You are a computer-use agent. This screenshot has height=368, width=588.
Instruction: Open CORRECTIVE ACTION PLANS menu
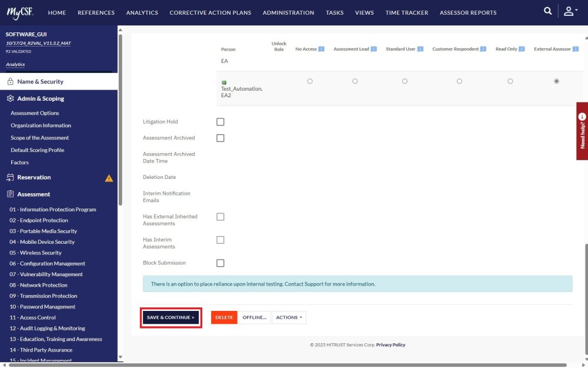211,12
